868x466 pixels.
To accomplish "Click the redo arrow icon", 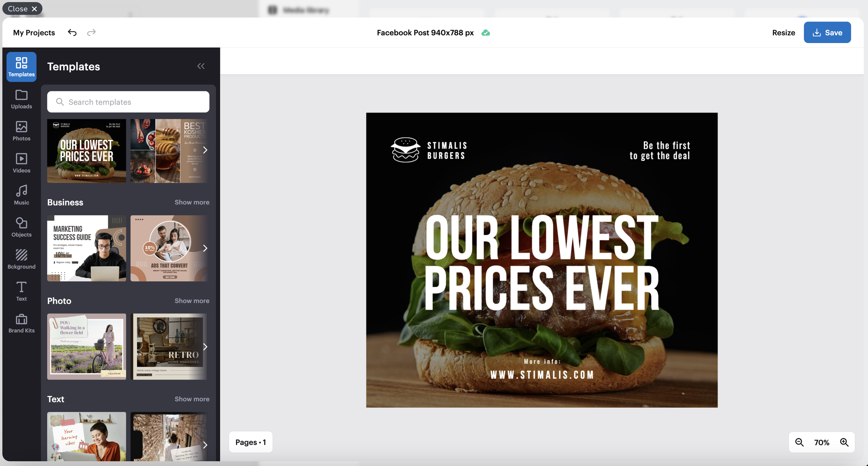I will 91,32.
